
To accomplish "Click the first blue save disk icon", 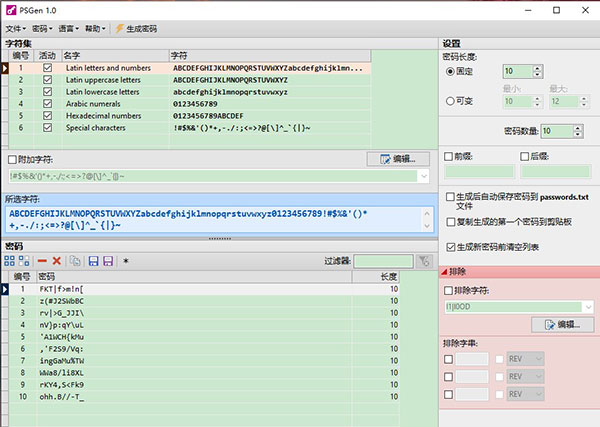I will 93,261.
